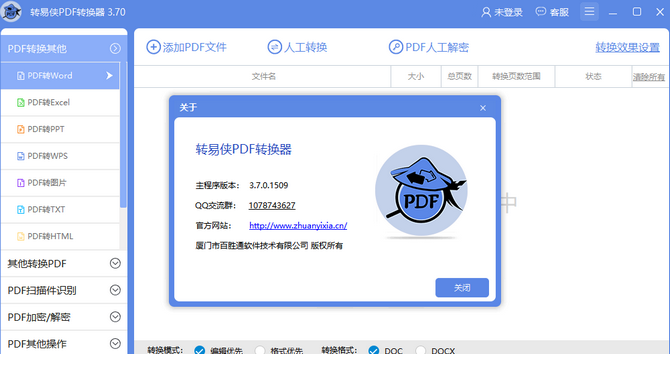Close the 关于 dialog with X
This screenshot has width=670, height=368.
(x=483, y=108)
